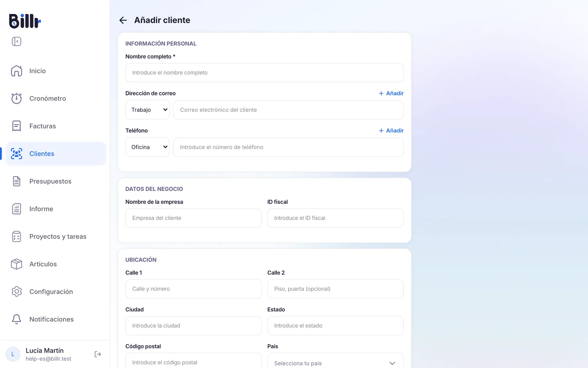Open the Trabajo email type dropdown
The image size is (588, 368).
coord(147,110)
